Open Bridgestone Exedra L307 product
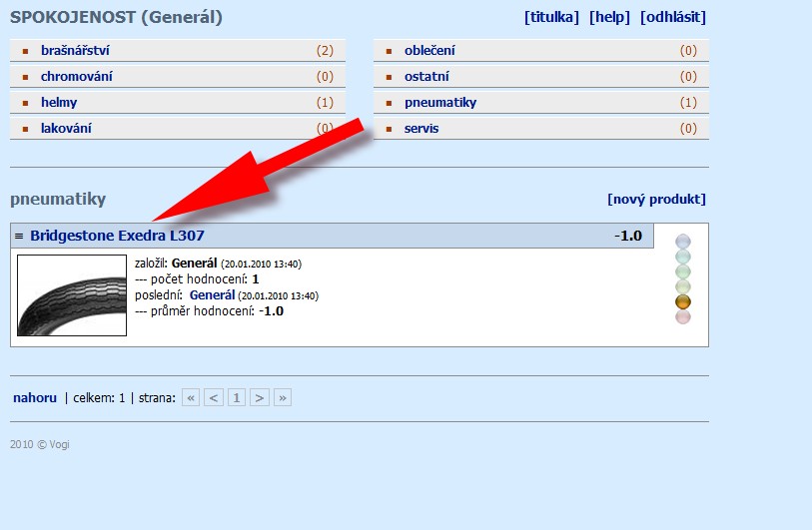 117,236
